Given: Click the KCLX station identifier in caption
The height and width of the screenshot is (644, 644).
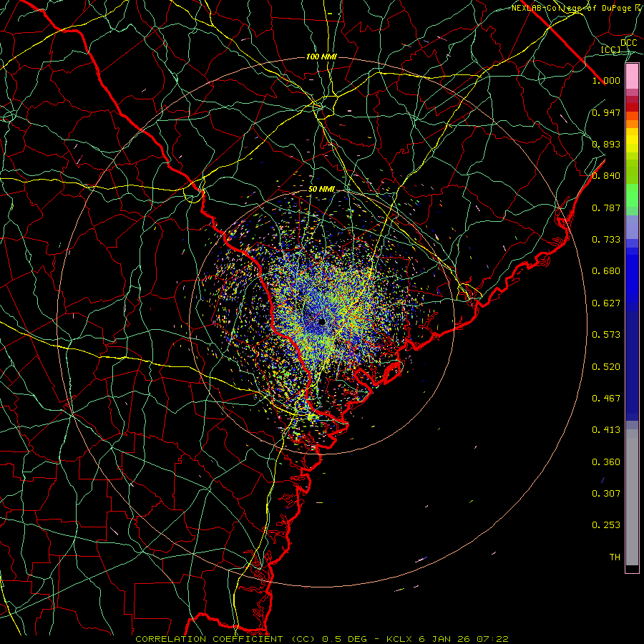Looking at the screenshot, I should [399, 639].
